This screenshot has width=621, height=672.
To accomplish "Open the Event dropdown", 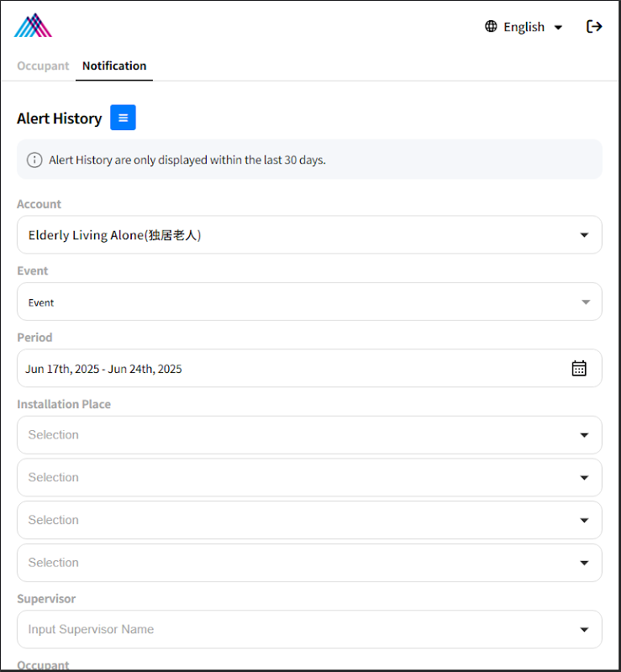I will click(x=309, y=302).
